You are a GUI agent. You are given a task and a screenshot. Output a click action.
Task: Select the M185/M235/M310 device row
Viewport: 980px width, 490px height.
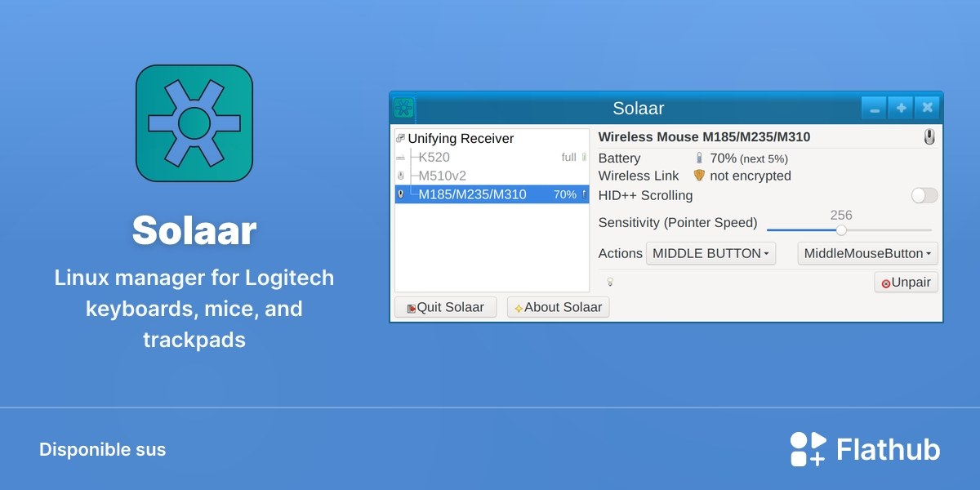click(492, 194)
